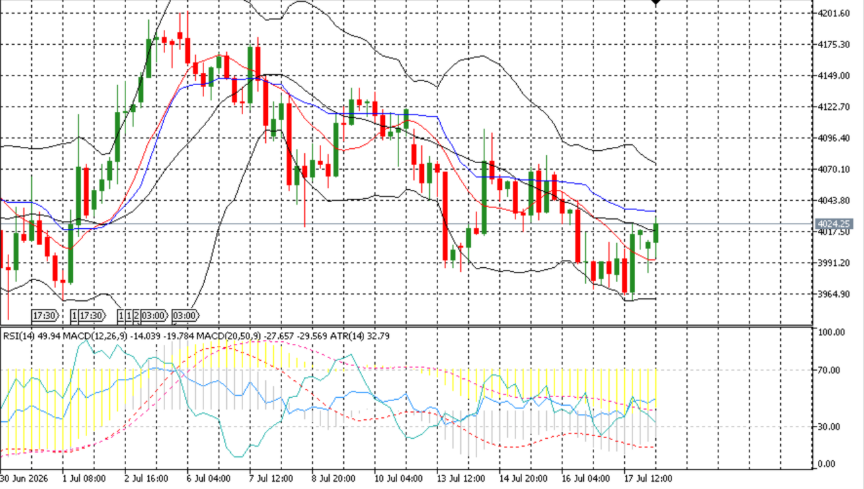Click the ATR(14) 32.79 indicator label
The height and width of the screenshot is (489, 864).
tap(360, 336)
